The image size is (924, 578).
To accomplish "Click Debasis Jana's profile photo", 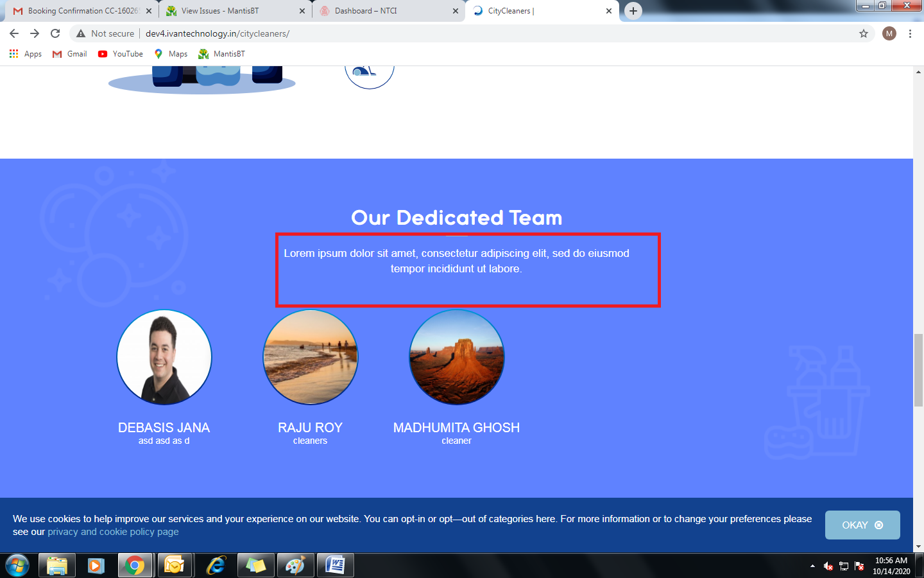I will [x=164, y=357].
